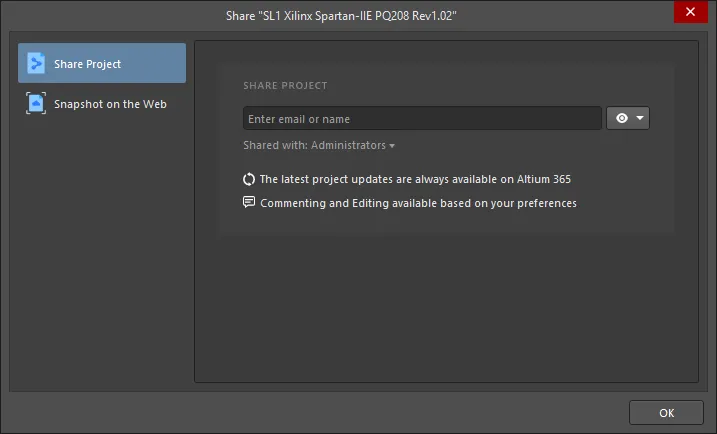Click the commenting speech bubble icon

tap(249, 202)
